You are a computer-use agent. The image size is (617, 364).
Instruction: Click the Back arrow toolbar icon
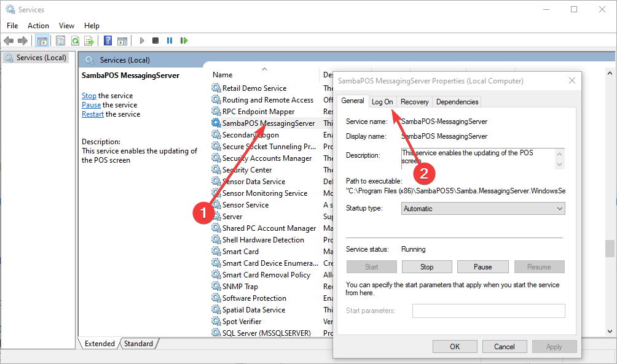pyautogui.click(x=9, y=41)
